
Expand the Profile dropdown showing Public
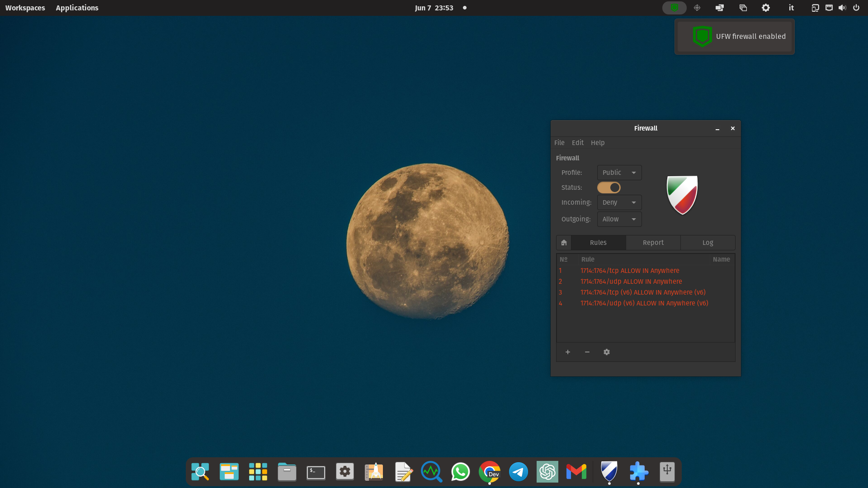619,173
